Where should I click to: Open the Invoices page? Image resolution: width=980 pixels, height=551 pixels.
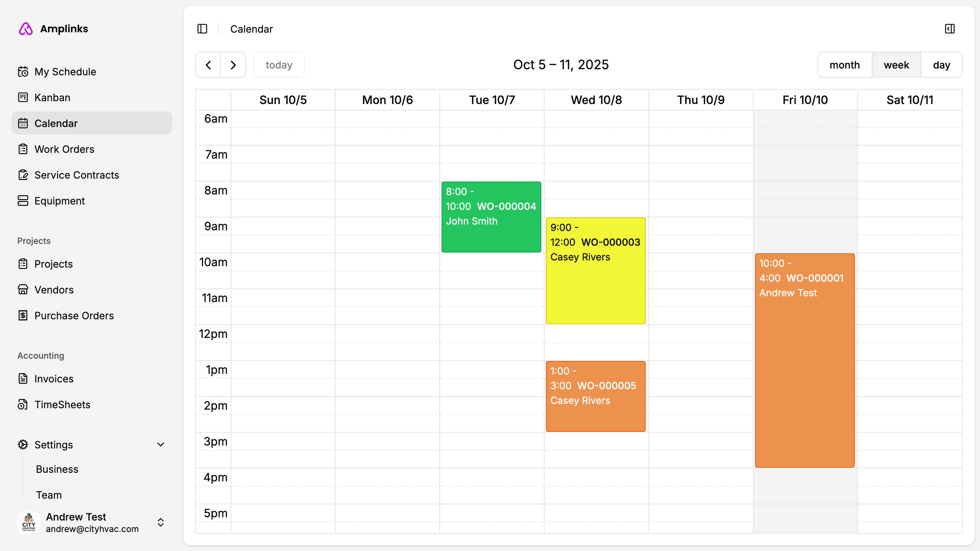point(54,379)
